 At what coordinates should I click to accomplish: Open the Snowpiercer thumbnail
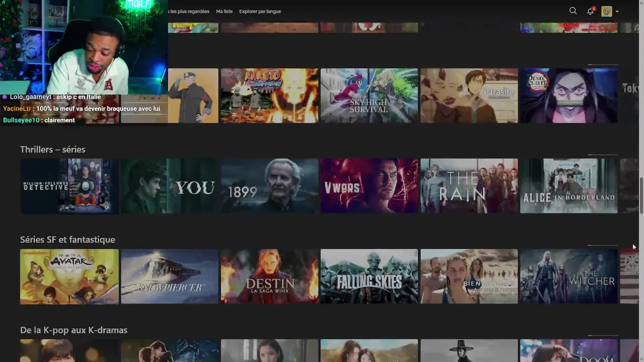tap(170, 277)
